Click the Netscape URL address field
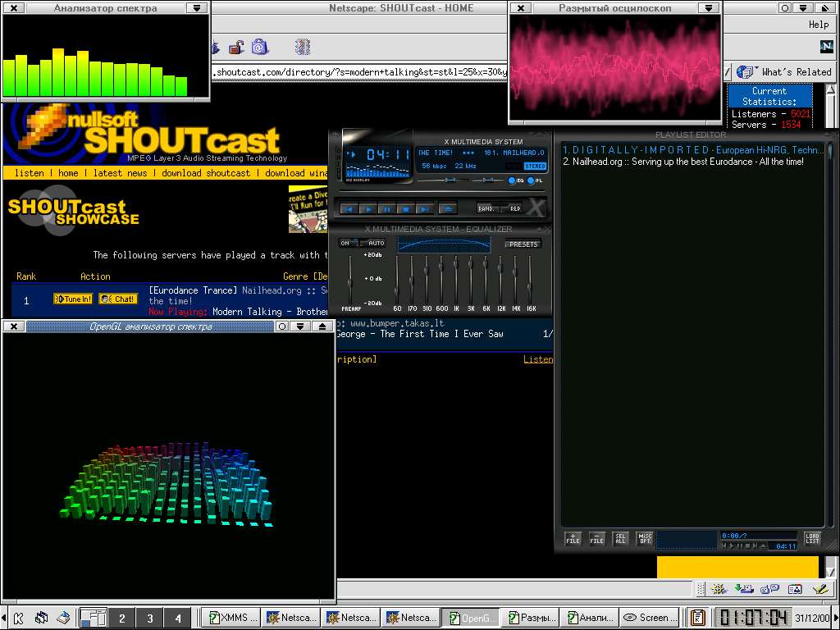 (x=359, y=72)
